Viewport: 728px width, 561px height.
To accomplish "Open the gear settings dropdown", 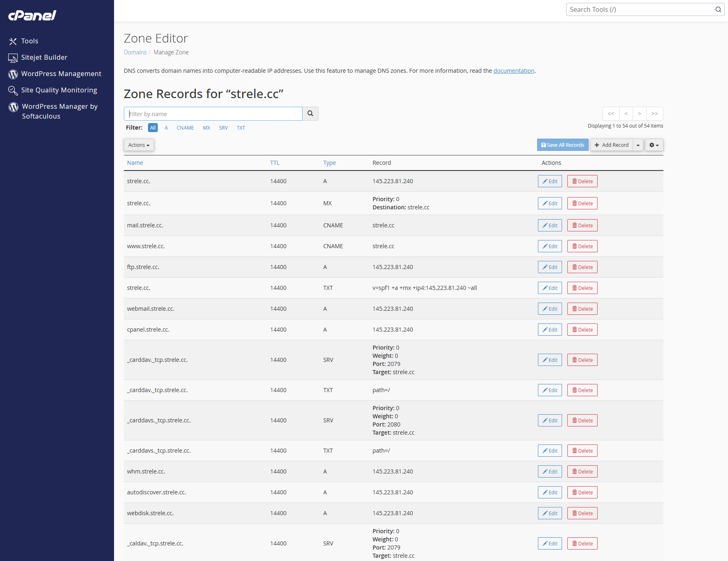I will coord(654,145).
